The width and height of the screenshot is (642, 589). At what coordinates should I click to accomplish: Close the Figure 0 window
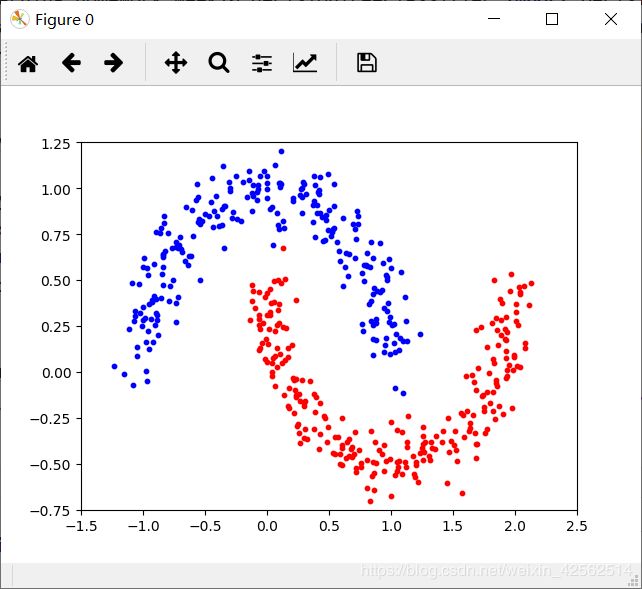coord(611,19)
